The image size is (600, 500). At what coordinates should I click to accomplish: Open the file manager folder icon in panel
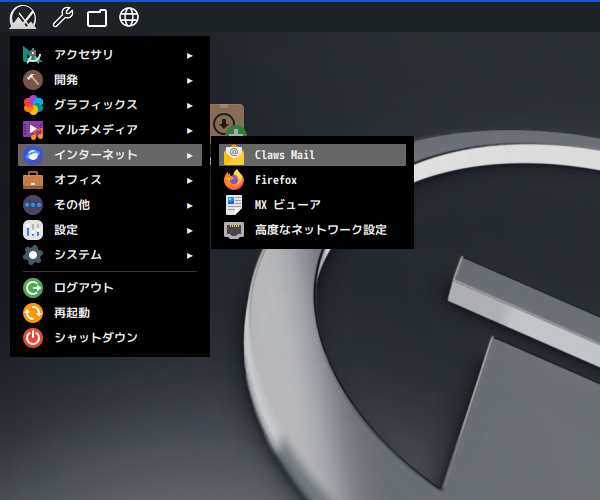pos(97,18)
